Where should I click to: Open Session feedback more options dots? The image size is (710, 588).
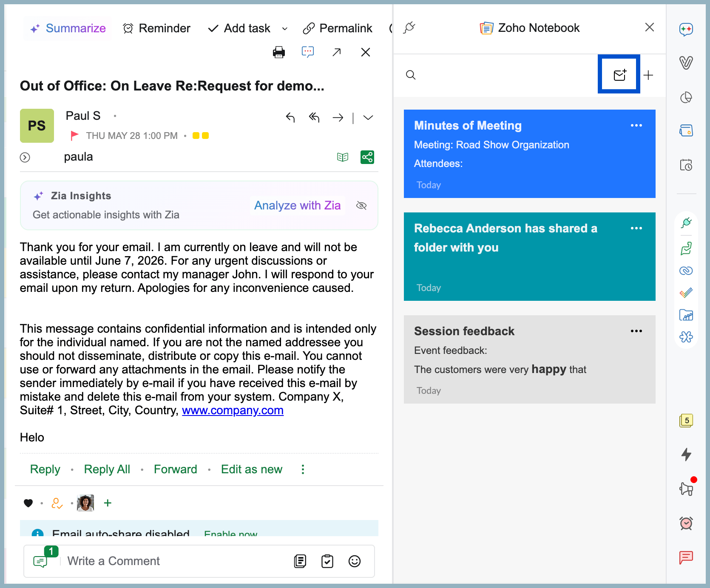[636, 331]
